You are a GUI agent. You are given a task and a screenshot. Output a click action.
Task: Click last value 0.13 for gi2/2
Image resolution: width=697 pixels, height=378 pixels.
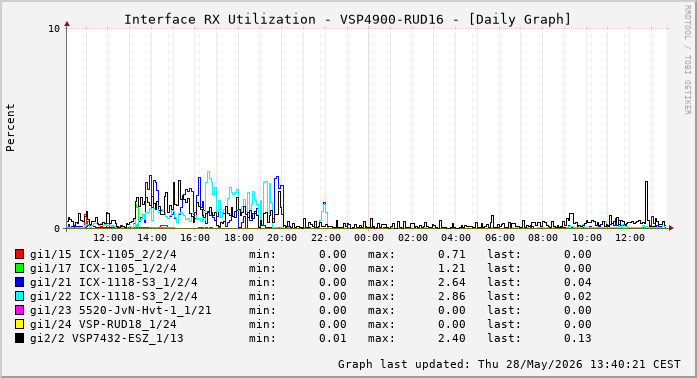point(578,338)
